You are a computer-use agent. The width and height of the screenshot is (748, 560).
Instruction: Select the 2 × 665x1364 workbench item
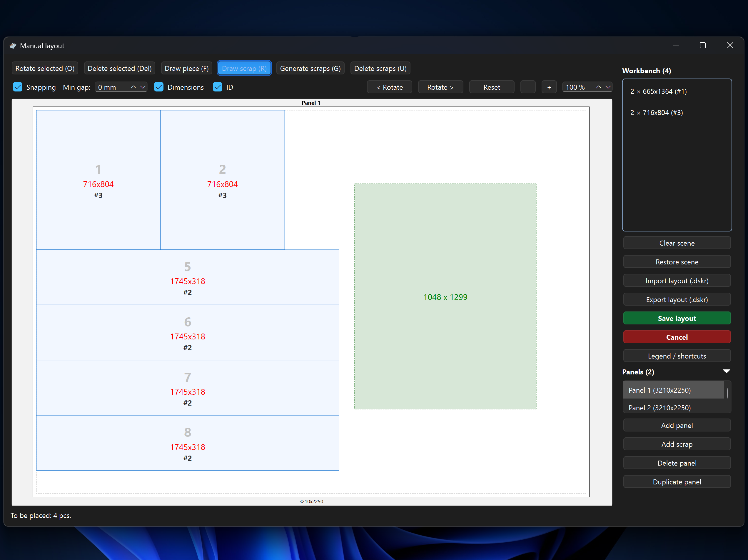point(658,91)
